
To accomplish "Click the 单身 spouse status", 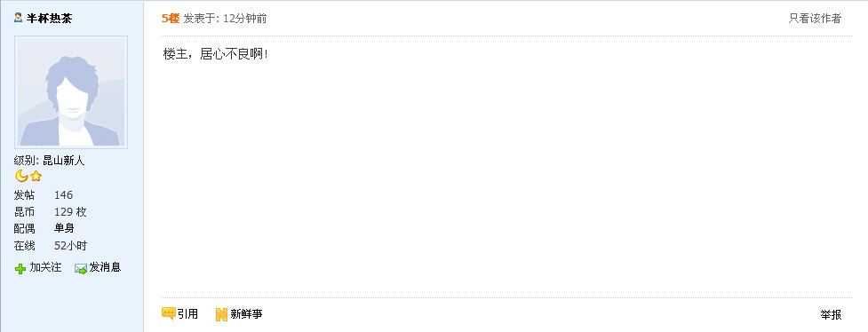I will [64, 228].
